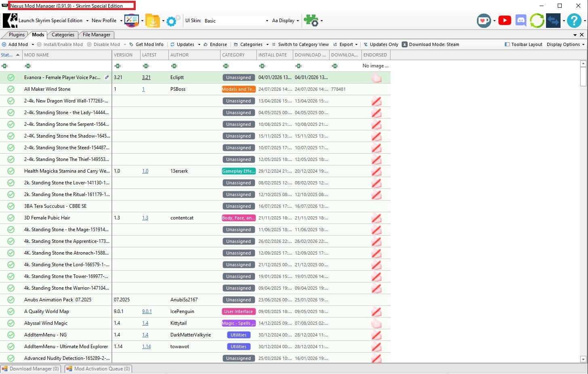Screen dimensions: 588x374
Task: Open the yellow downloads folder icon
Action: 153,21
